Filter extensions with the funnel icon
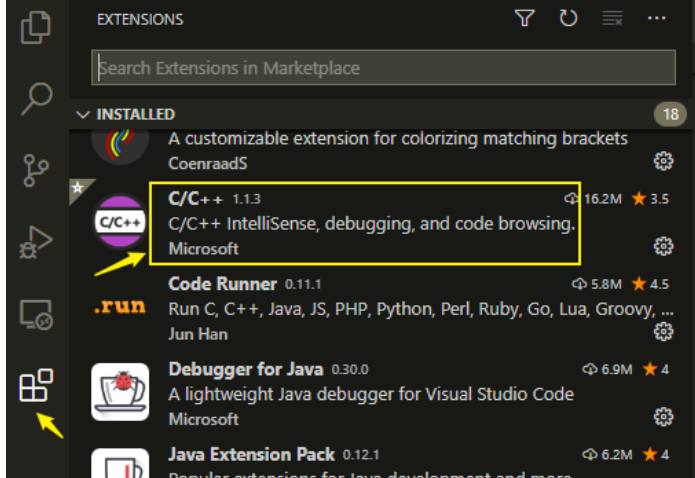The height and width of the screenshot is (478, 695). tap(524, 19)
